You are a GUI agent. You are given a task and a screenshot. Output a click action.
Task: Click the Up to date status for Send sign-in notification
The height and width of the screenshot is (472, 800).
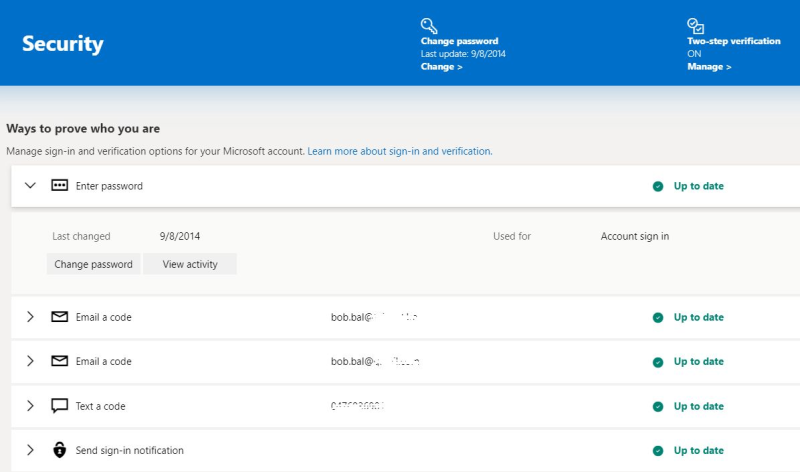coord(698,451)
